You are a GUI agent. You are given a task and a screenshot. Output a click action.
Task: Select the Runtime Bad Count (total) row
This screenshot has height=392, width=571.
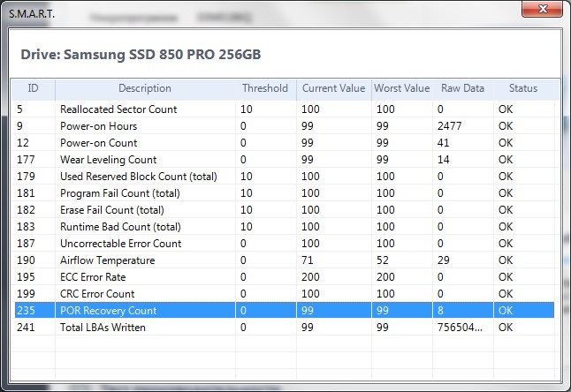click(285, 226)
